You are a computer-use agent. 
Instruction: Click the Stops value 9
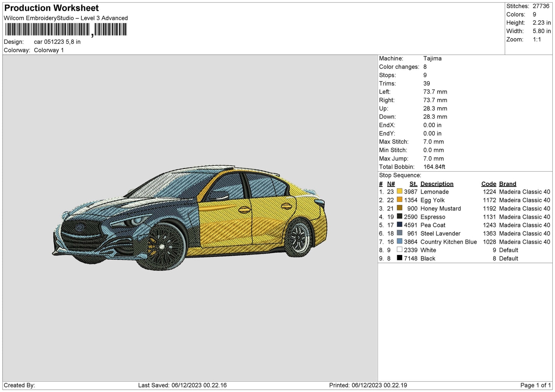point(425,75)
